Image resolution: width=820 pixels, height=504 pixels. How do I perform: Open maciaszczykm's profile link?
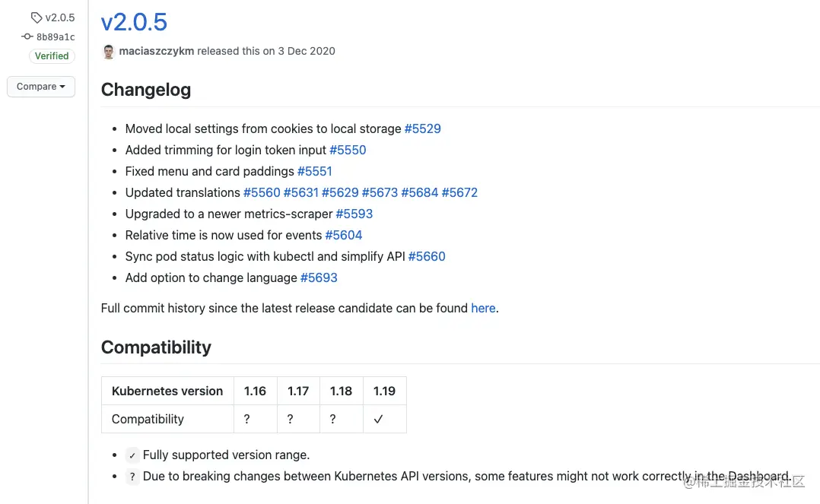pos(156,52)
